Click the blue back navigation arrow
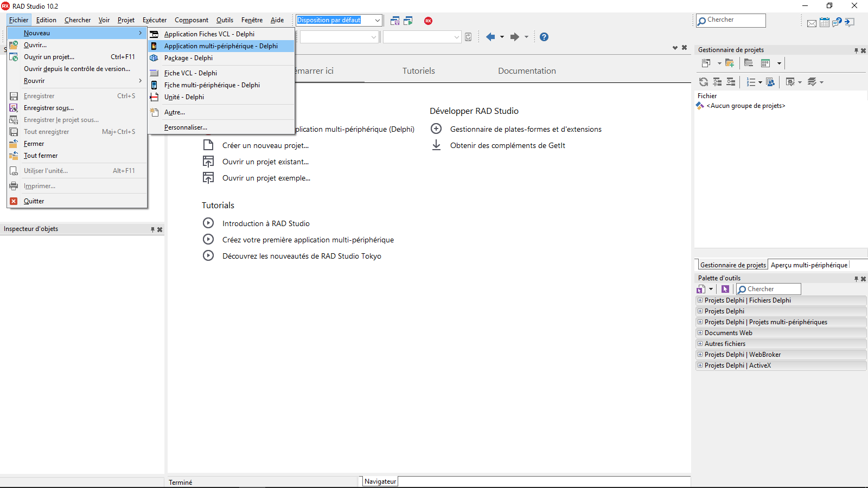 pyautogui.click(x=490, y=37)
